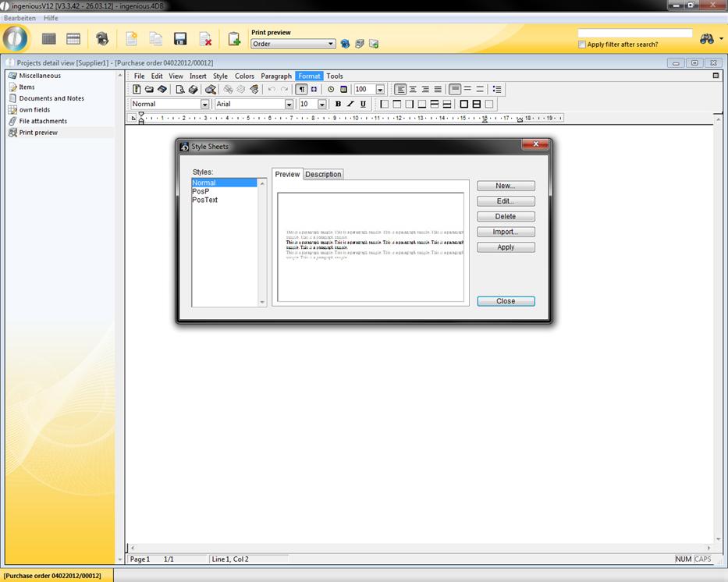
Task: Click the New... button in Style Sheets
Action: [x=506, y=186]
